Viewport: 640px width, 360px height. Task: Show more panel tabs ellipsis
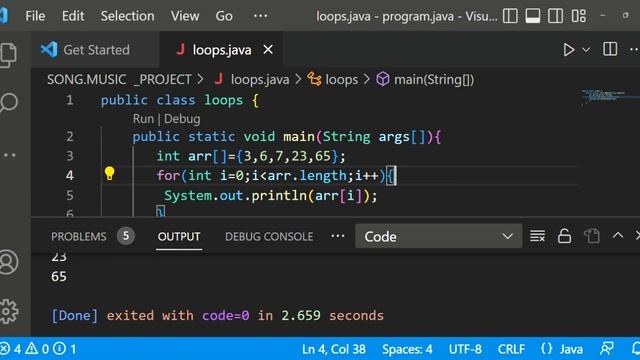[x=338, y=236]
